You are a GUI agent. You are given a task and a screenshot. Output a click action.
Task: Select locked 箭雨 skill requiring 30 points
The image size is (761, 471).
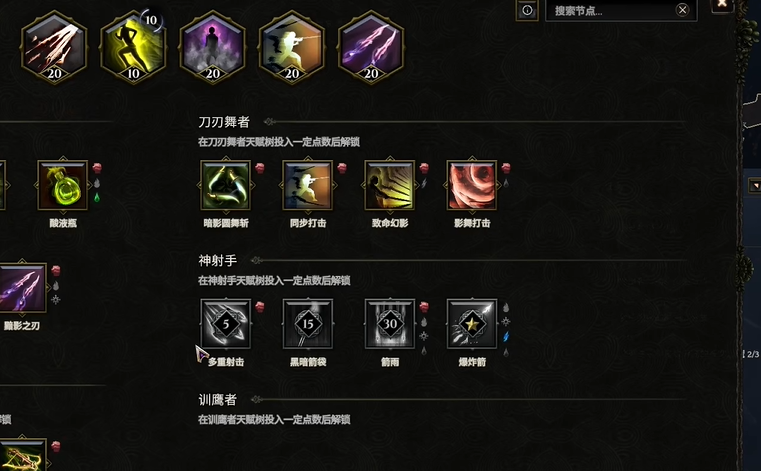pyautogui.click(x=390, y=324)
